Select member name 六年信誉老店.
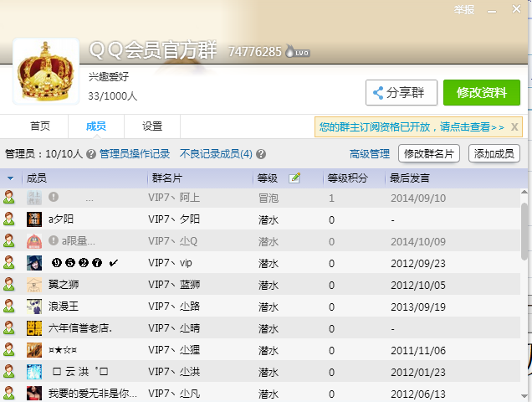The image size is (532, 402). pyautogui.click(x=80, y=328)
